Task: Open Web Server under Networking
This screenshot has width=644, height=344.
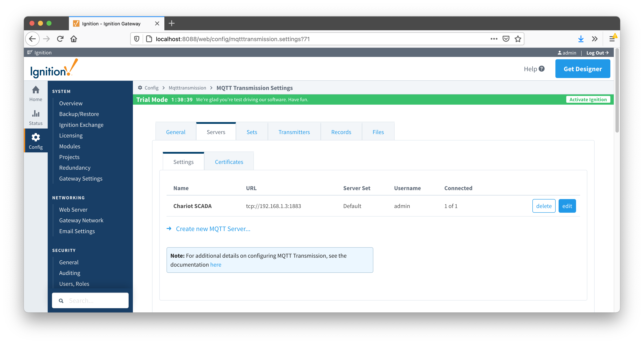Action: [x=73, y=210]
